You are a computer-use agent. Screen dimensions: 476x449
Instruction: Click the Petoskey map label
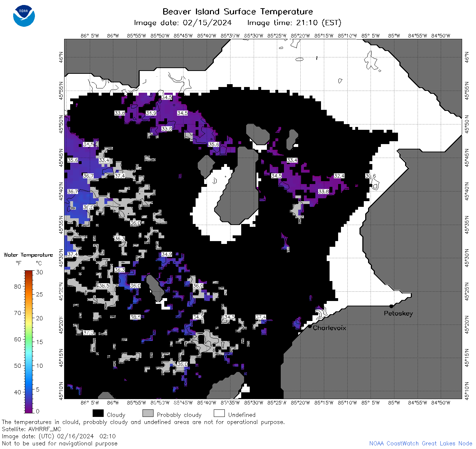(398, 313)
